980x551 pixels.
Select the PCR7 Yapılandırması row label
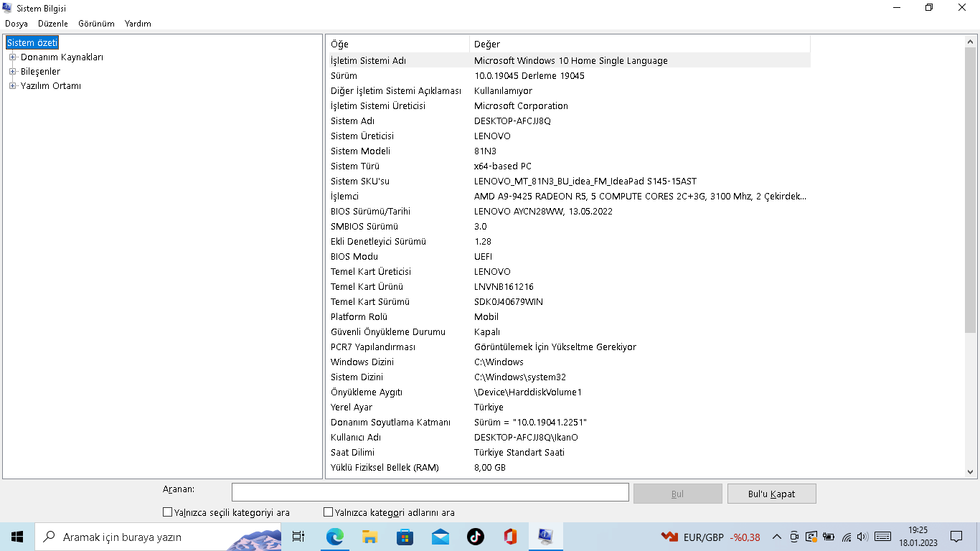[373, 347]
